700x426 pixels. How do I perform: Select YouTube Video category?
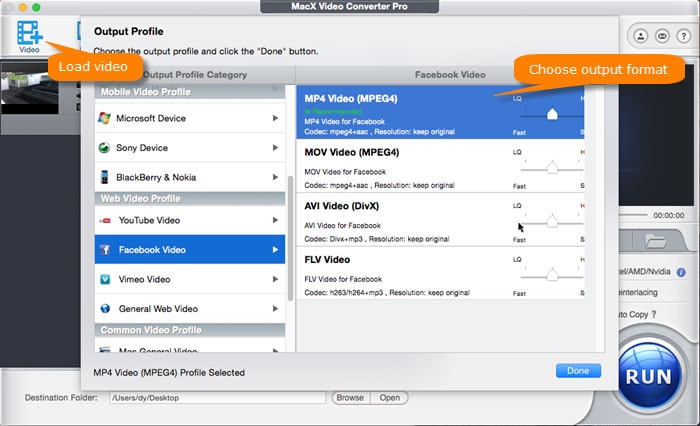coord(190,220)
